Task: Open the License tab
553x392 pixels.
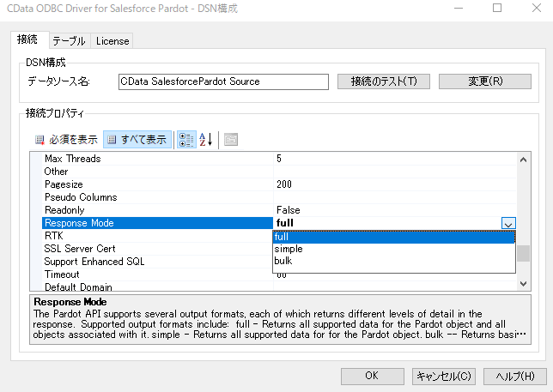Action: pyautogui.click(x=112, y=41)
